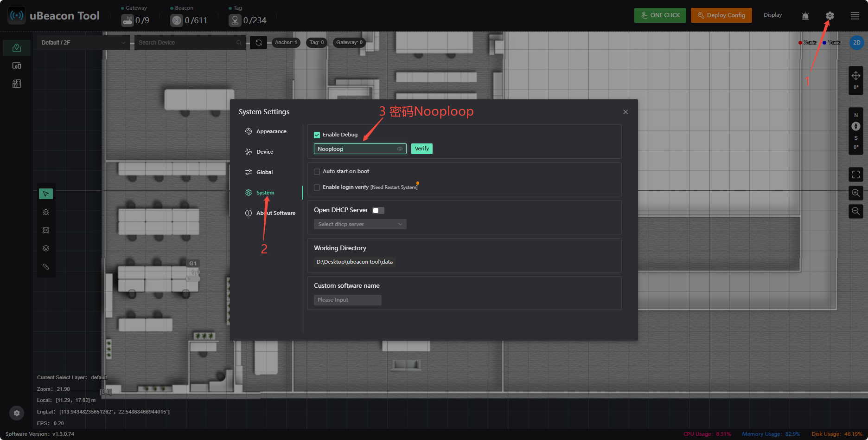Open the hamburger menu in top bar
The image size is (868, 440).
point(855,16)
